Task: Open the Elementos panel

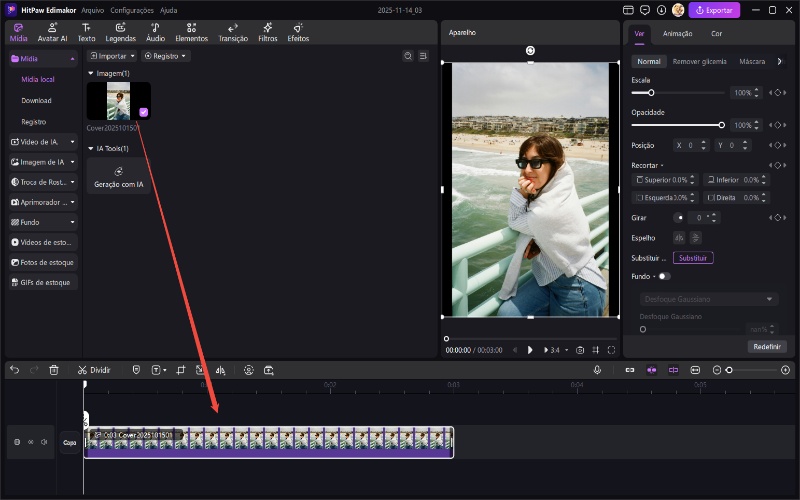Action: click(x=191, y=32)
